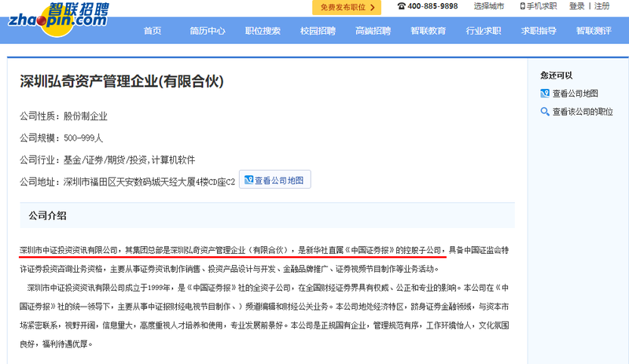Click map icon inside address 查看公司地图 button

pyautogui.click(x=248, y=180)
